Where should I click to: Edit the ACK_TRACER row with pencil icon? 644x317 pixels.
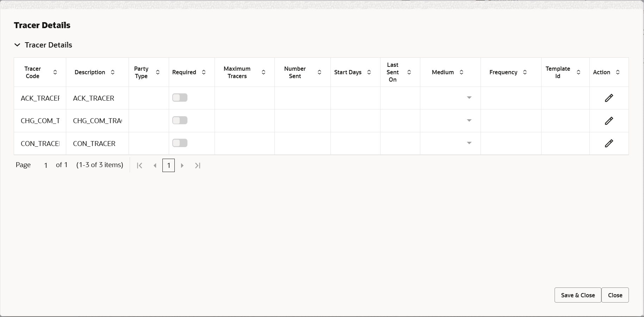point(609,98)
